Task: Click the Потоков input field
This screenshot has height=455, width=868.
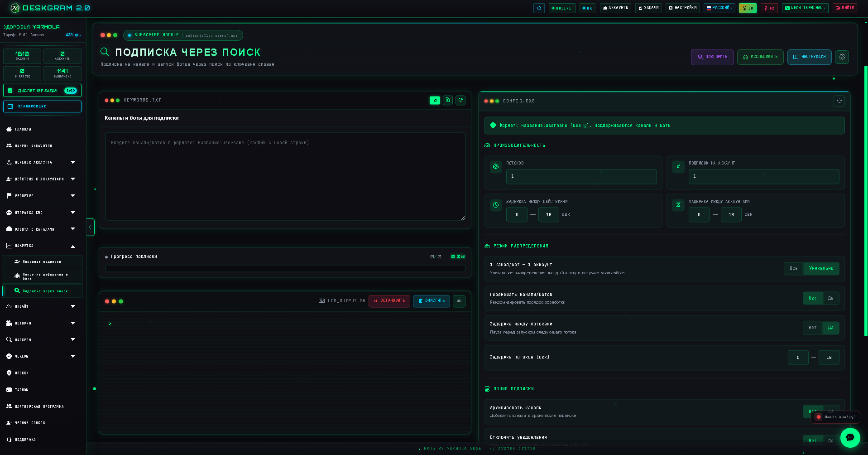Action: coord(581,176)
